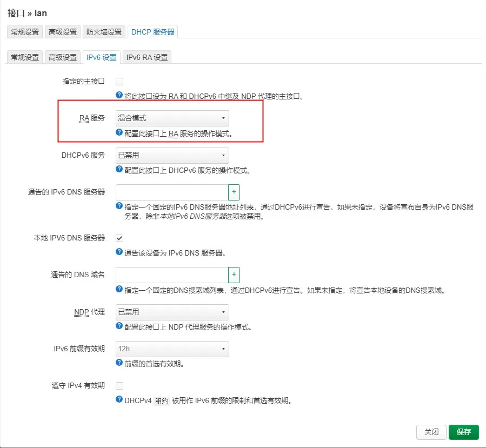
Task: Add entry with plus for IPv6 DNS 服务器
Action: [234, 192]
